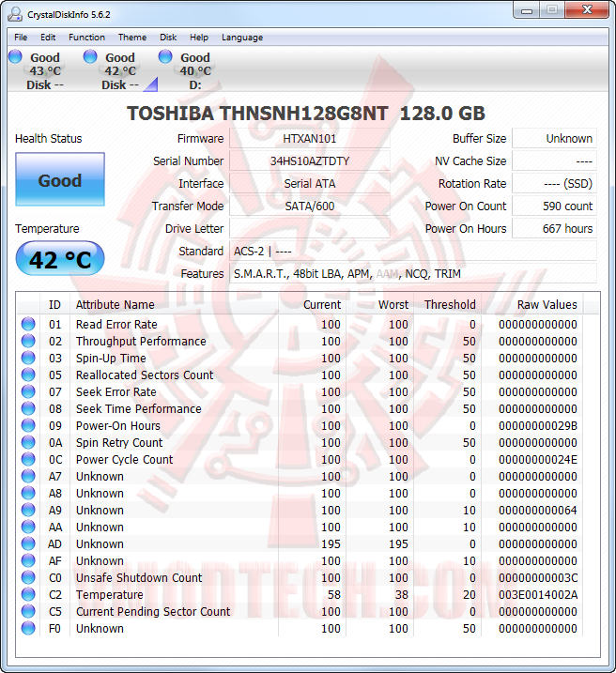Viewport: 616px width, 673px height.
Task: Click the Good health status button
Action: pos(60,179)
